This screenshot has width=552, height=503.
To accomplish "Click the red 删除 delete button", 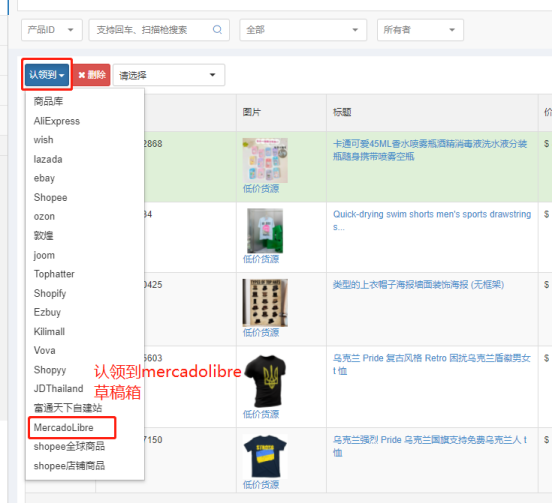I will click(92, 75).
